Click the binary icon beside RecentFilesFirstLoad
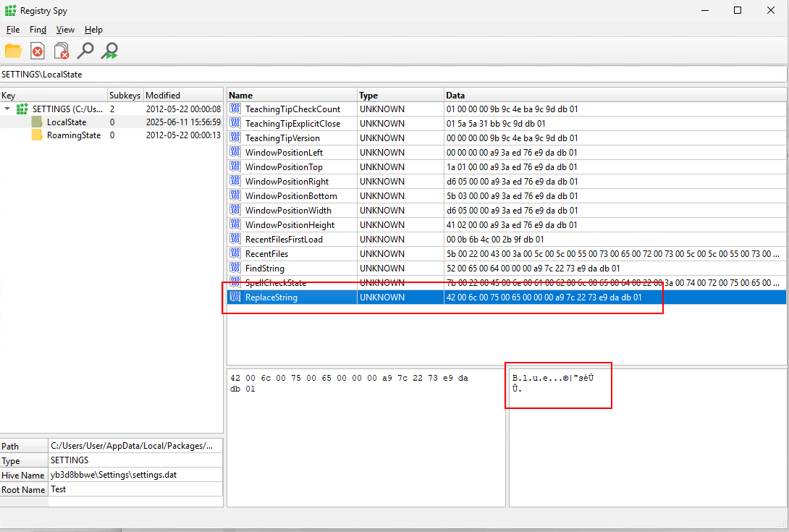This screenshot has width=789, height=532. 235,239
